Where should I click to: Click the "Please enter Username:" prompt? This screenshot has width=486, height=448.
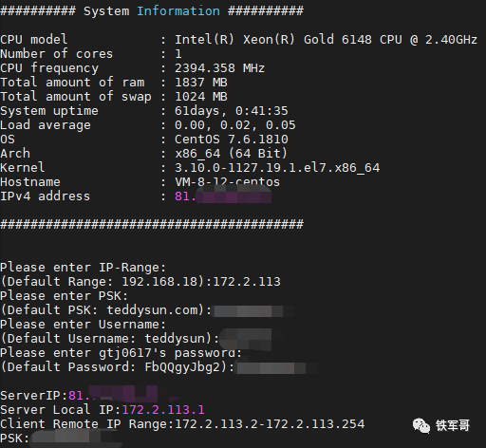(x=83, y=325)
